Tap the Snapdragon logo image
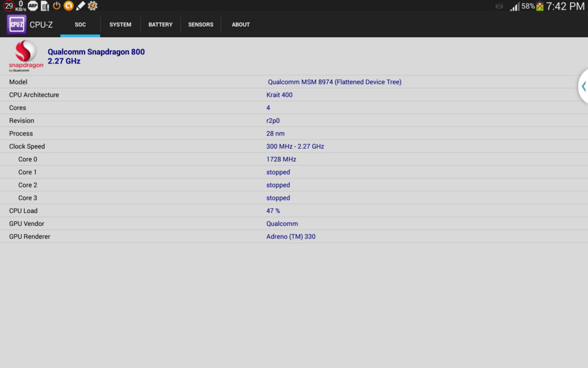 pyautogui.click(x=26, y=56)
